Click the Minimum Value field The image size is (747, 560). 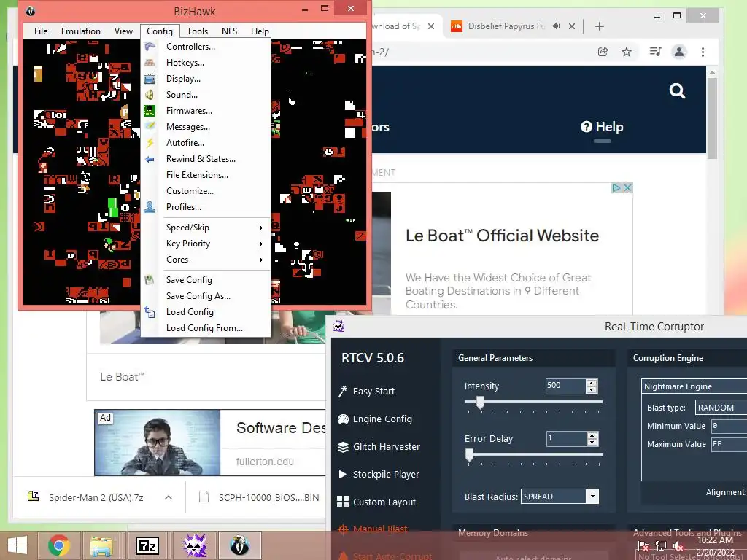(729, 426)
